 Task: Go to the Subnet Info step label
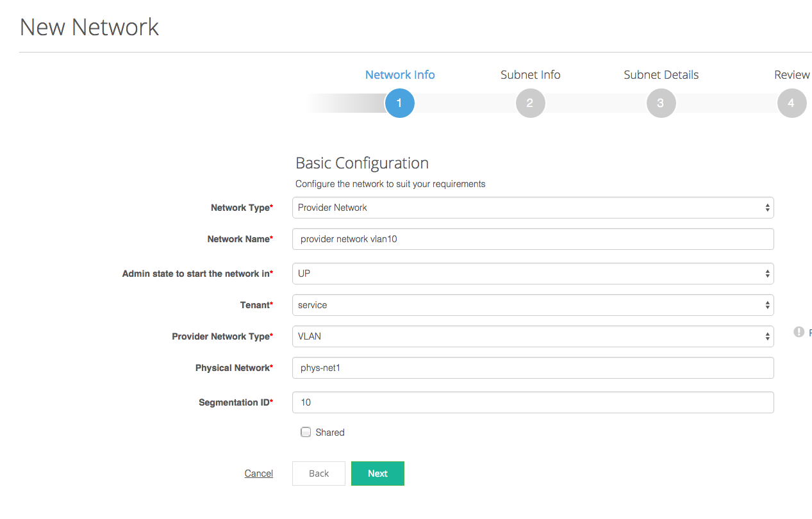point(530,75)
